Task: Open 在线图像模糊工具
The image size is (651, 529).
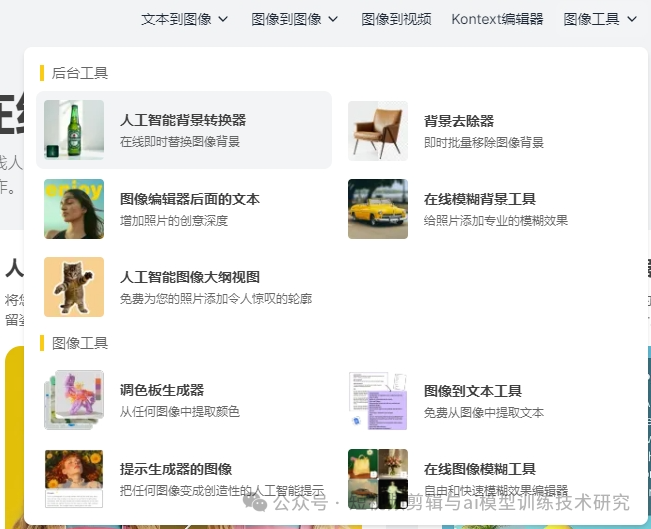Action: (480, 469)
